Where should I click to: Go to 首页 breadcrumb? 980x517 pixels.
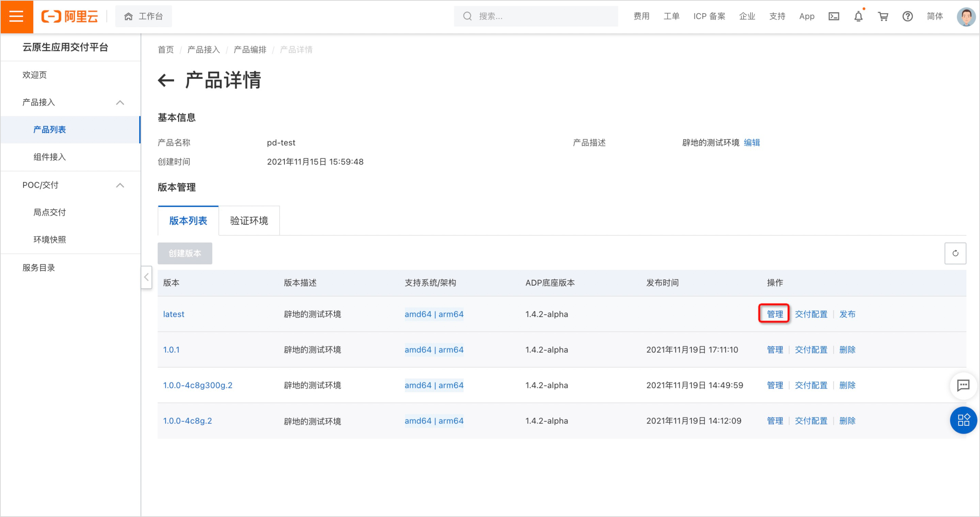pyautogui.click(x=166, y=49)
